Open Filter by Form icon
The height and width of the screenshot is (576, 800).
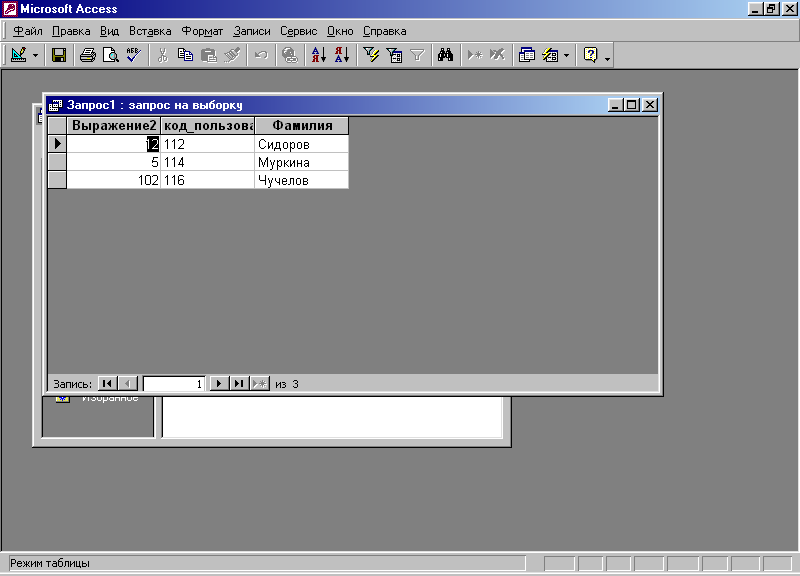click(394, 55)
